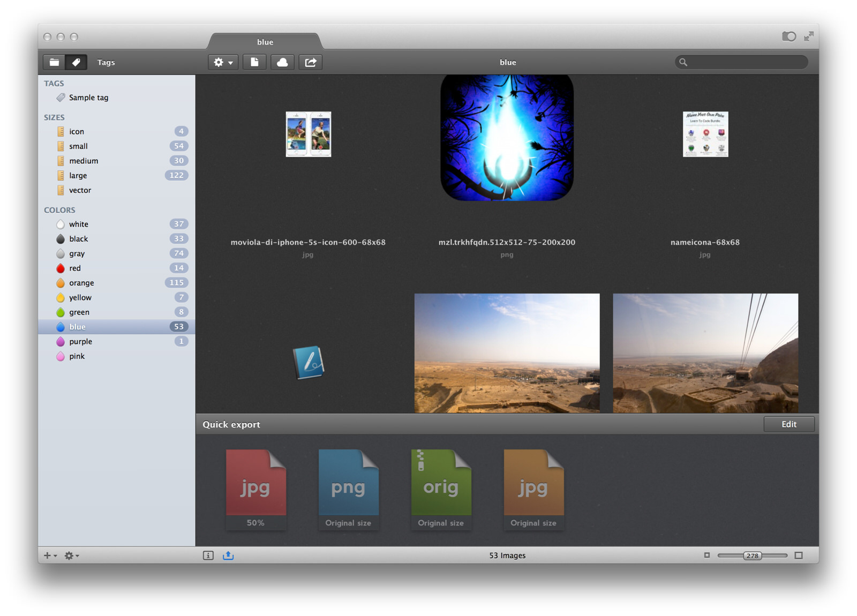Viewport: 857px width, 616px height.
Task: Filter by large size
Action: tap(116, 175)
